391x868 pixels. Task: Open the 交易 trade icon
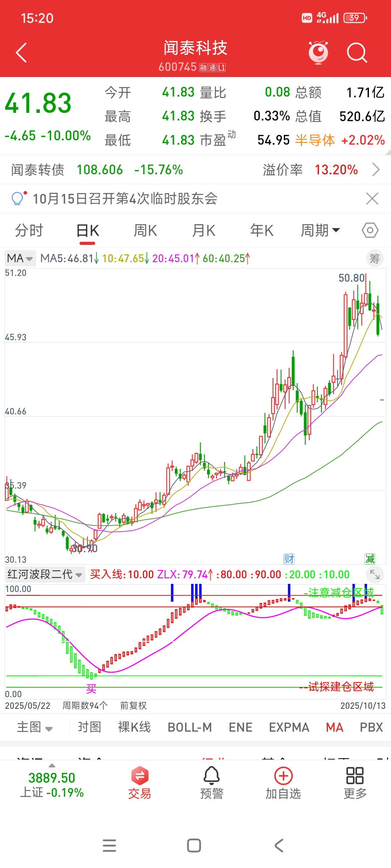coord(140,783)
